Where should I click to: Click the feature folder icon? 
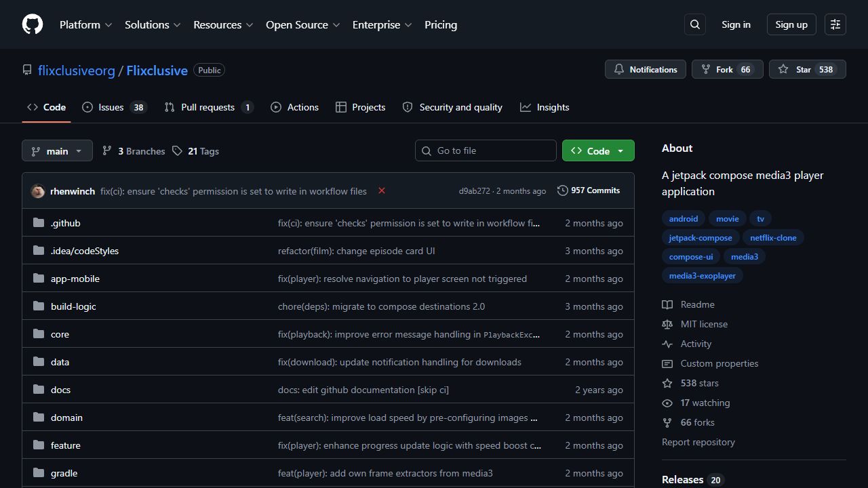pyautogui.click(x=39, y=445)
